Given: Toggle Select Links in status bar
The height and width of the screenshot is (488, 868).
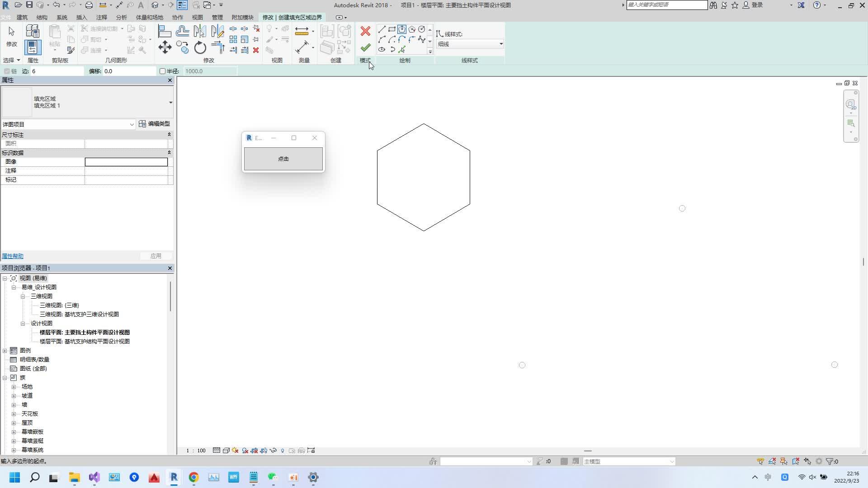Looking at the screenshot, I should tap(760, 461).
